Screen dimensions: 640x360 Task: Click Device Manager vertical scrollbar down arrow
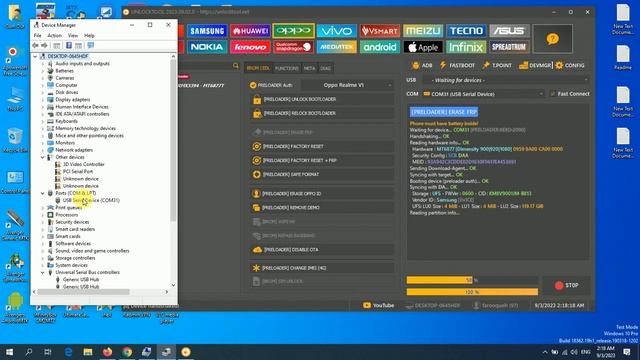(173, 285)
